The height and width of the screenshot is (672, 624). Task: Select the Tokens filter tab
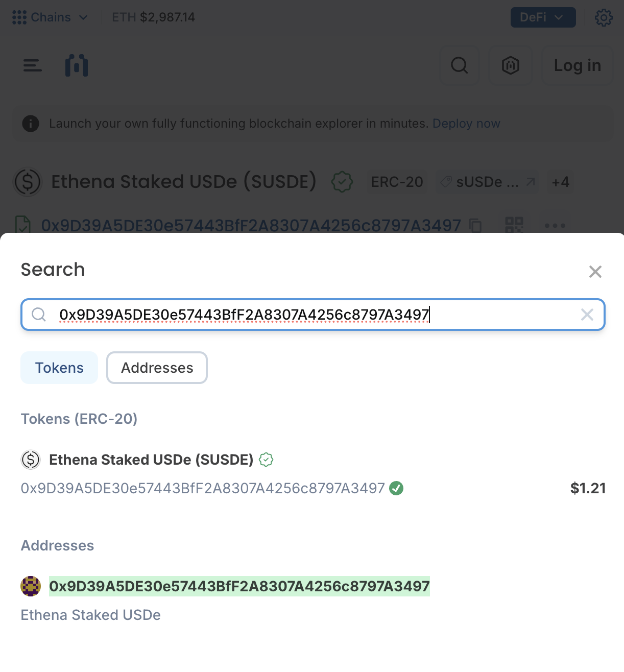(x=59, y=368)
